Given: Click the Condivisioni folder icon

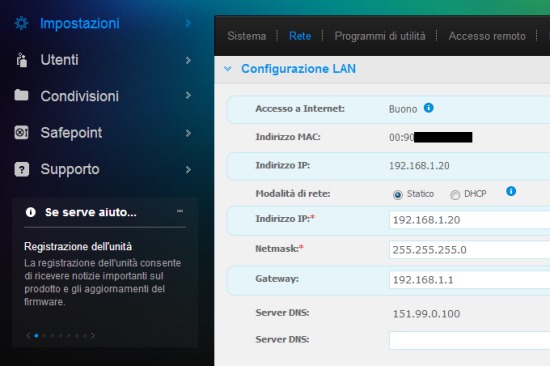Looking at the screenshot, I should pyautogui.click(x=21, y=95).
